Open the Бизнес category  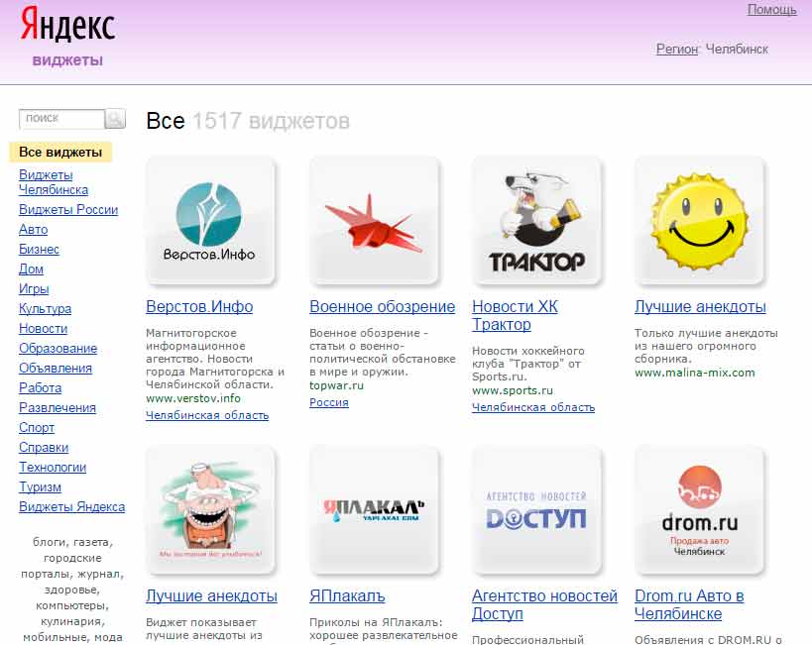coord(39,249)
